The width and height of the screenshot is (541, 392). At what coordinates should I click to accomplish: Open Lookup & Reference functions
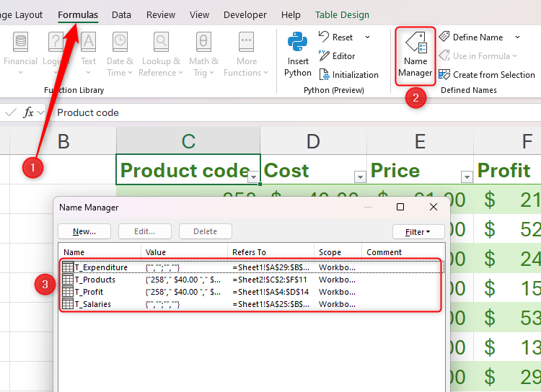[162, 54]
